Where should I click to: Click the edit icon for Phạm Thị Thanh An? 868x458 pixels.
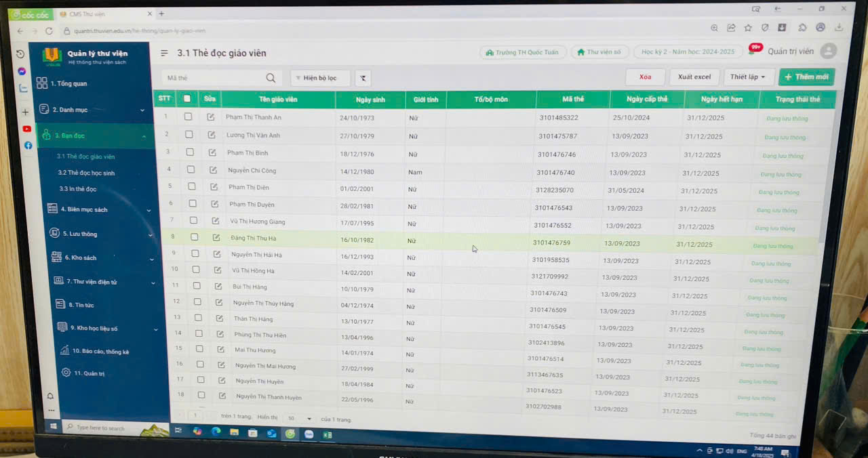pos(211,117)
